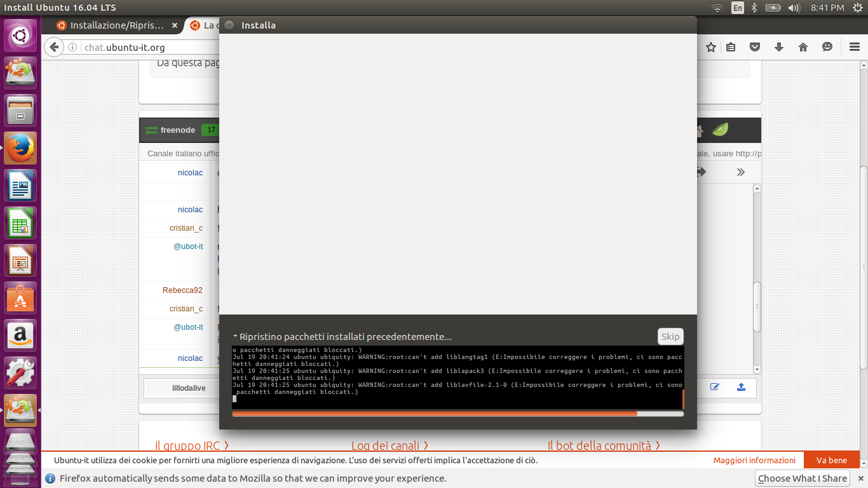Show site information icon in address bar
The image size is (868, 488).
73,48
